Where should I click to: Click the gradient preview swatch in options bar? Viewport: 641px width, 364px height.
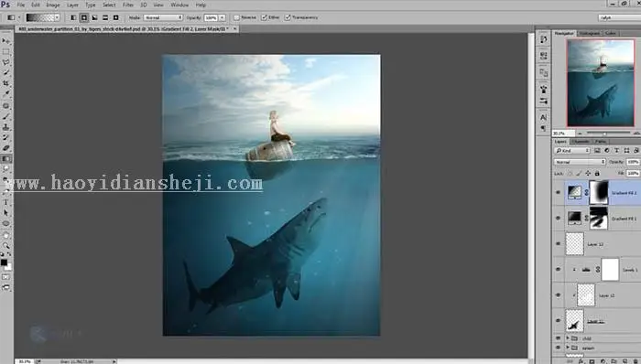(x=40, y=17)
